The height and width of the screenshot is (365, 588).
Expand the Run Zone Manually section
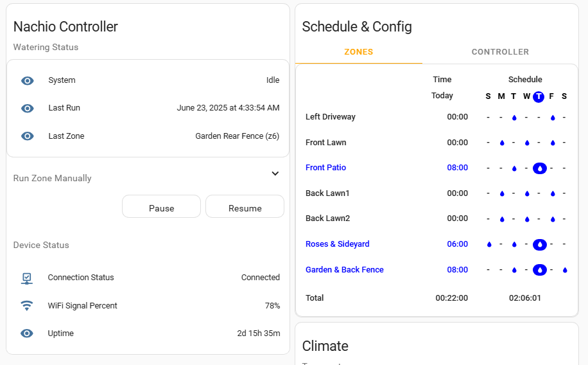[275, 174]
